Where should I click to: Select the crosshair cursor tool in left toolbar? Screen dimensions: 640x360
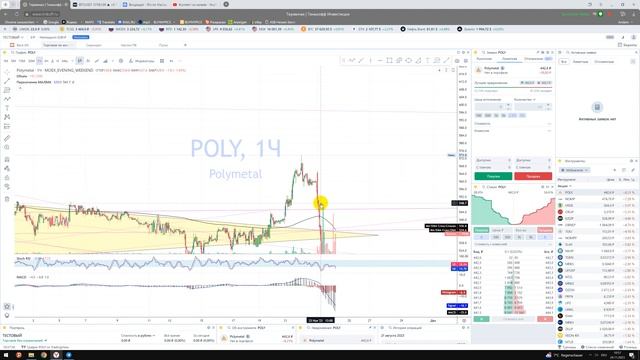pos(7,72)
